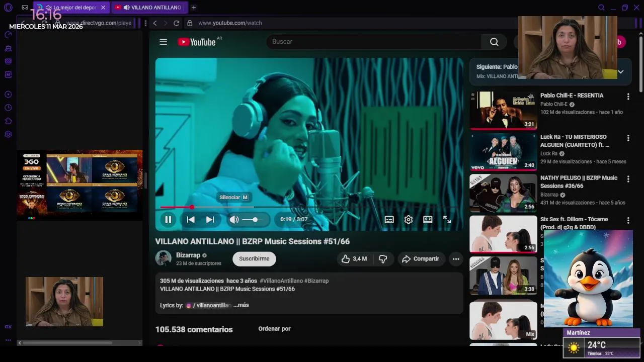Skip to the previous video
Screen dimensions: 644x362
click(191, 220)
